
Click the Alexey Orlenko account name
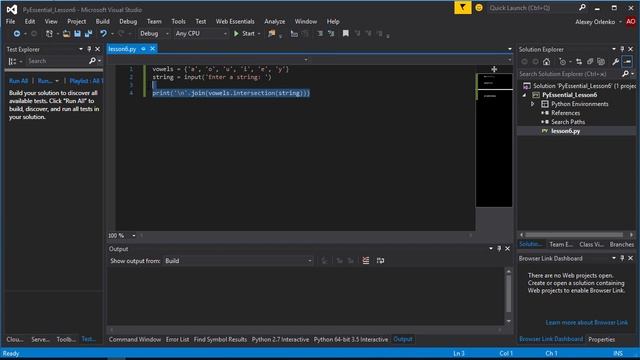[x=595, y=22]
